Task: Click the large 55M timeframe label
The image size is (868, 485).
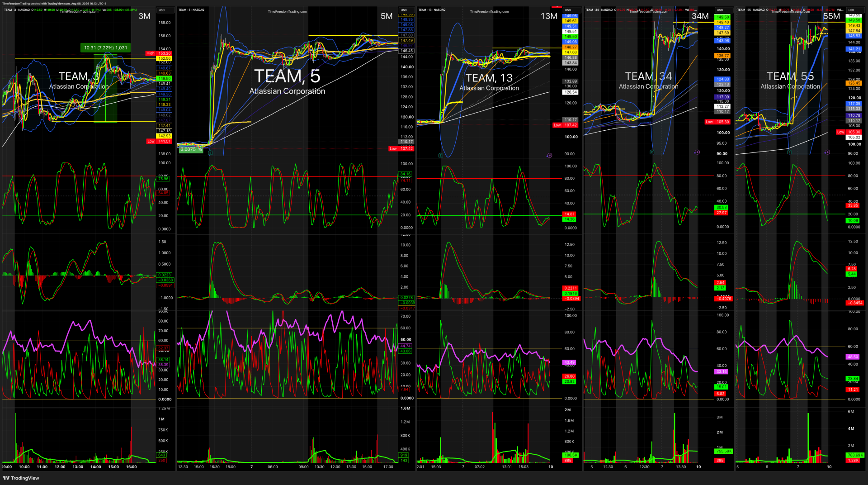Action: point(831,16)
